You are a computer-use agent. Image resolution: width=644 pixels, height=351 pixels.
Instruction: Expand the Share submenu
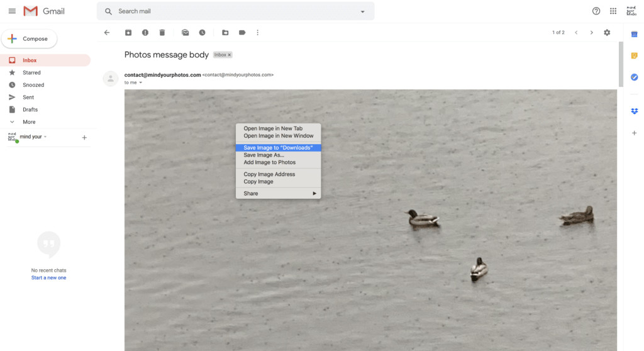(x=278, y=194)
